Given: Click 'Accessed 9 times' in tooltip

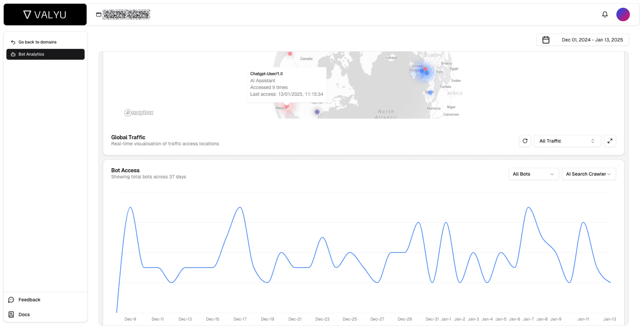Looking at the screenshot, I should tap(269, 87).
